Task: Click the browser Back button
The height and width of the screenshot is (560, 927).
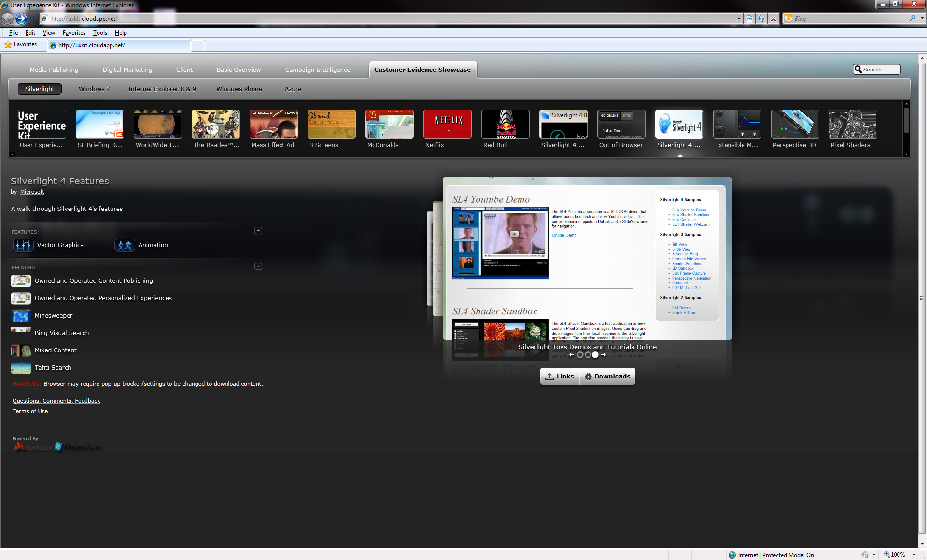Action: point(7,19)
